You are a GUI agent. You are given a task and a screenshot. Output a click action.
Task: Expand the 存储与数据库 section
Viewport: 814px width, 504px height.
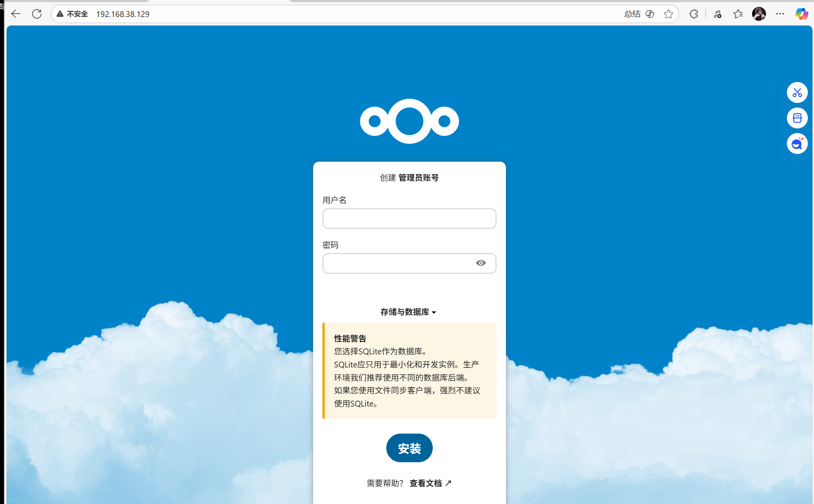coord(408,312)
